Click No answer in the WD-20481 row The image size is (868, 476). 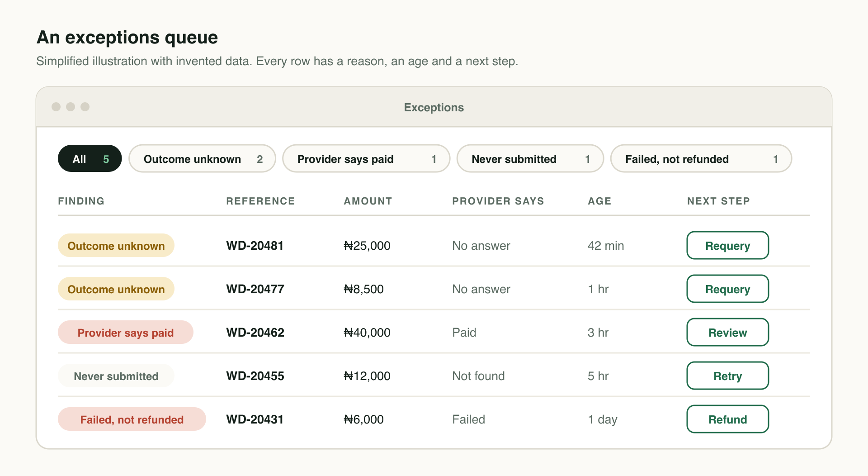click(481, 246)
